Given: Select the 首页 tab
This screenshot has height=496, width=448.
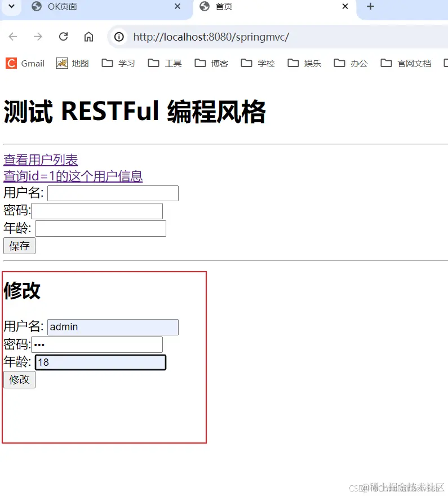Looking at the screenshot, I should click(x=274, y=7).
